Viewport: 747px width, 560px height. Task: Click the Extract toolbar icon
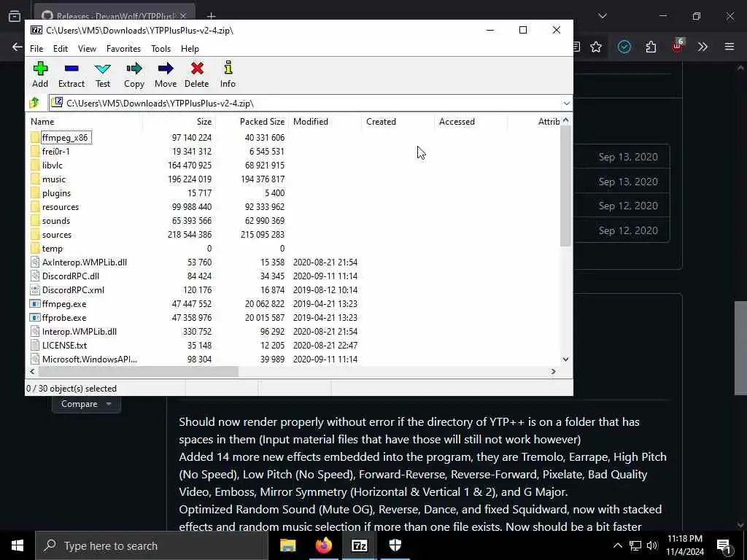[x=71, y=74]
